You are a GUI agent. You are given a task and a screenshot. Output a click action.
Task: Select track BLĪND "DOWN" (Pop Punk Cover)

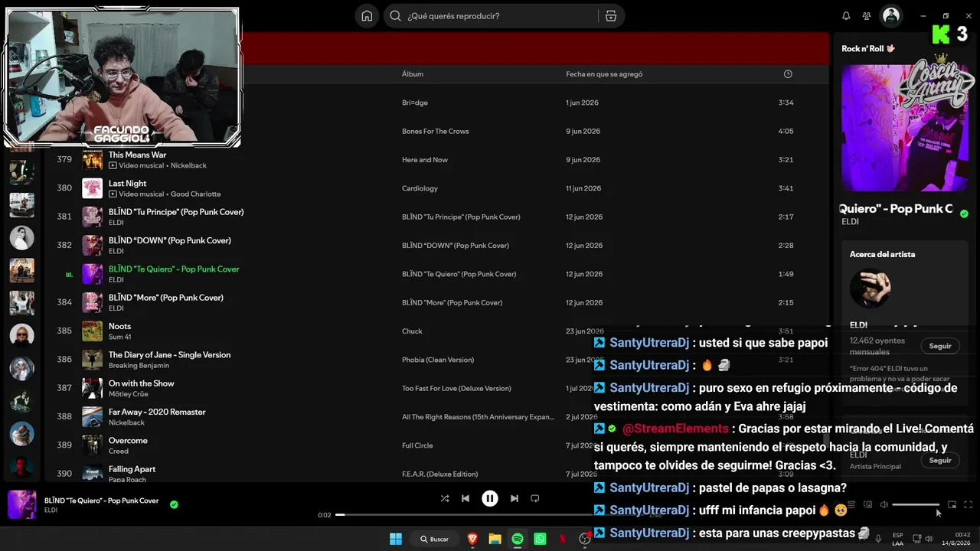[x=170, y=240]
